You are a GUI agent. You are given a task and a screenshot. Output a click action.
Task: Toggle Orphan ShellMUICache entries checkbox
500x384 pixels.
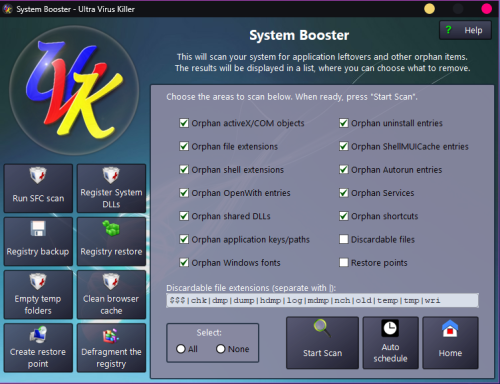344,146
